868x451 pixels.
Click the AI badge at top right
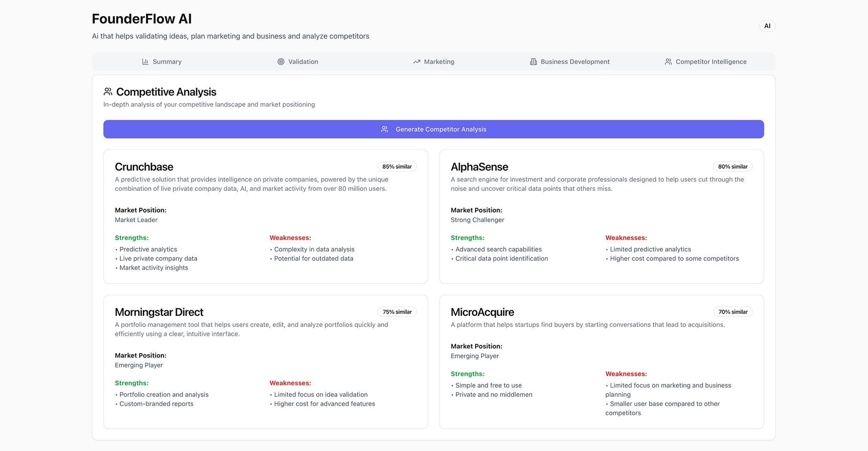point(767,26)
